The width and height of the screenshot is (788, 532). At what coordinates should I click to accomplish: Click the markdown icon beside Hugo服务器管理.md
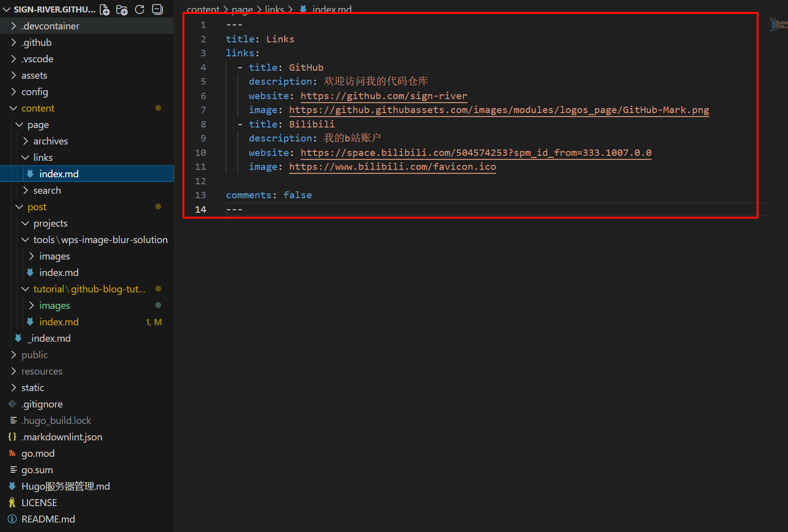(12, 486)
